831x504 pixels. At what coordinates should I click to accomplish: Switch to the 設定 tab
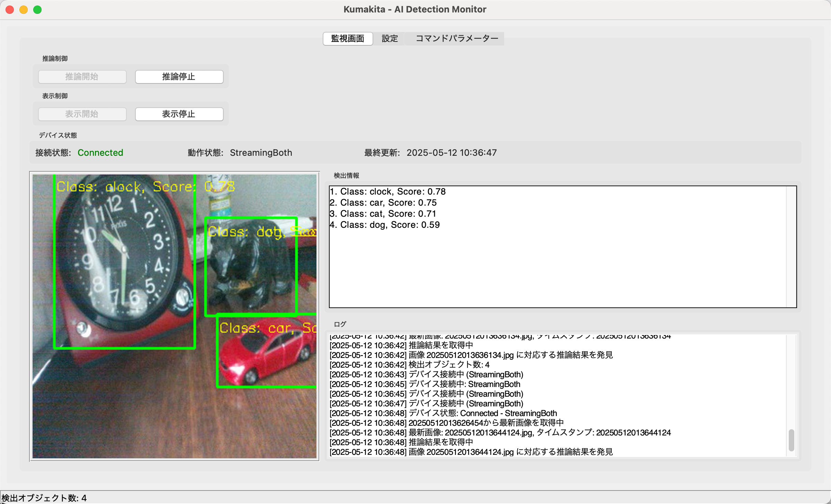click(x=390, y=38)
